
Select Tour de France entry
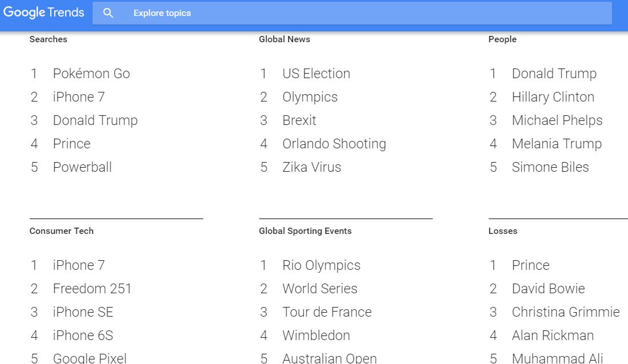click(x=327, y=312)
